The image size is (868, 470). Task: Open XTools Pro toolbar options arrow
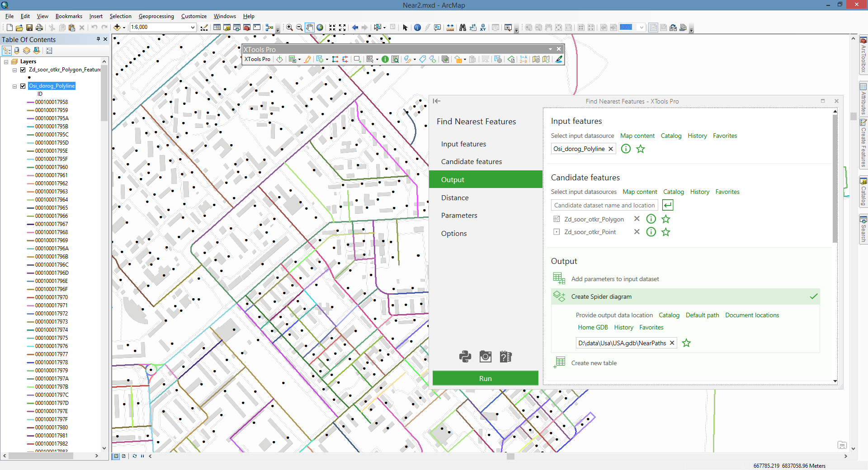point(550,49)
